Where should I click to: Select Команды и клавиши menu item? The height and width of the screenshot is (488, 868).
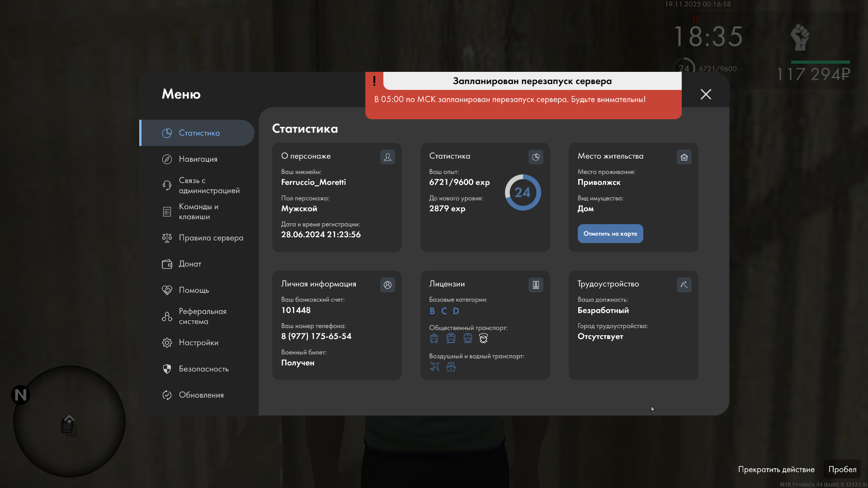coord(199,211)
